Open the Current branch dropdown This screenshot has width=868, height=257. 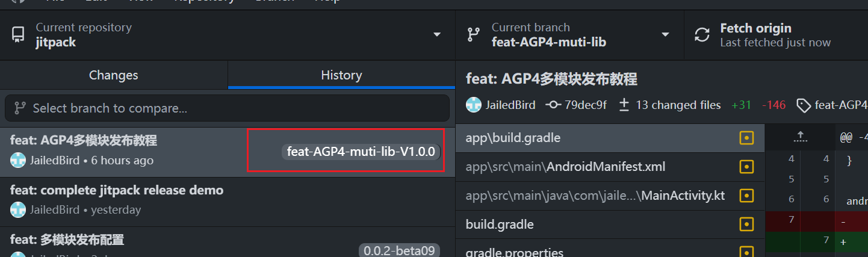pyautogui.click(x=665, y=35)
